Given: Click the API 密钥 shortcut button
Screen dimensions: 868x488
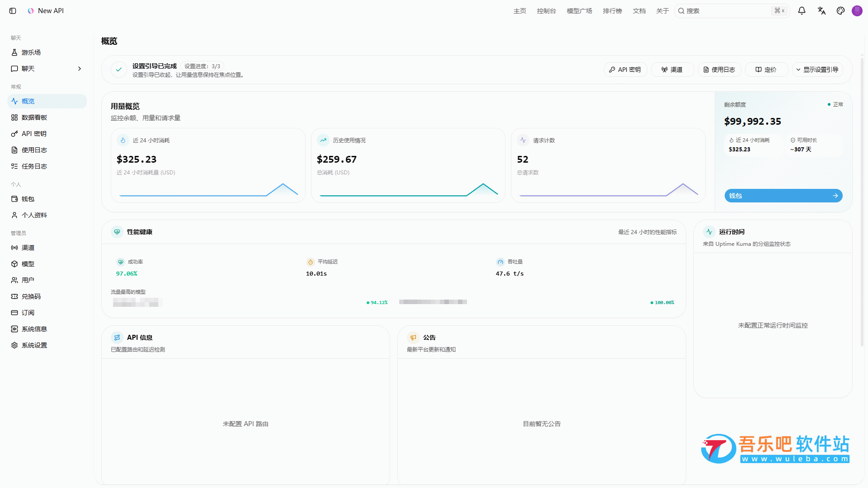Looking at the screenshot, I should coord(625,70).
